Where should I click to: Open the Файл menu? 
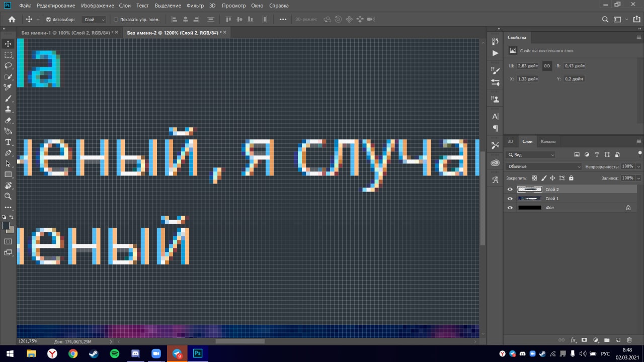[x=26, y=6]
